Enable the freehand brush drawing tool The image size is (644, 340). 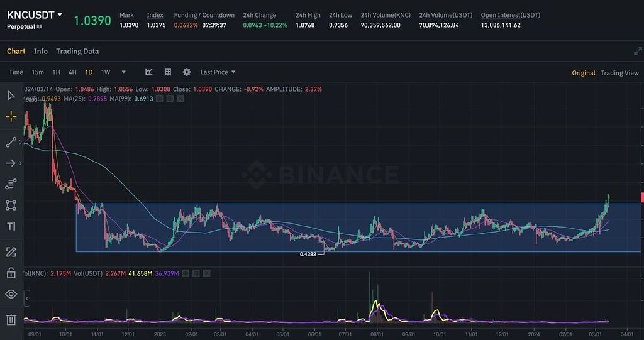pyautogui.click(x=11, y=252)
